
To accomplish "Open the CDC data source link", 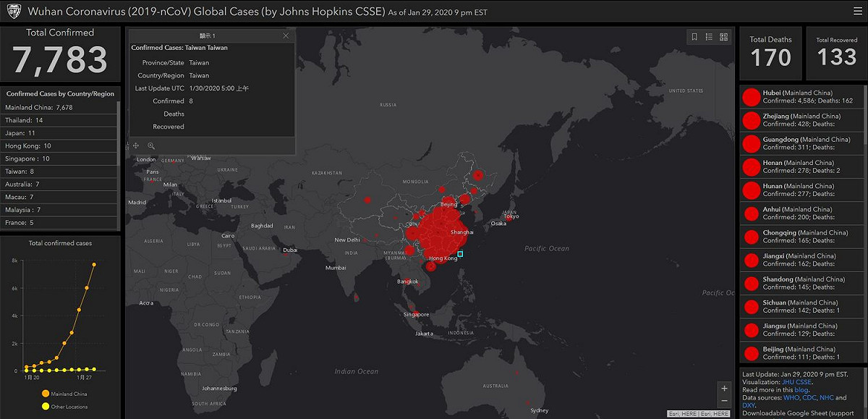I will (810, 398).
